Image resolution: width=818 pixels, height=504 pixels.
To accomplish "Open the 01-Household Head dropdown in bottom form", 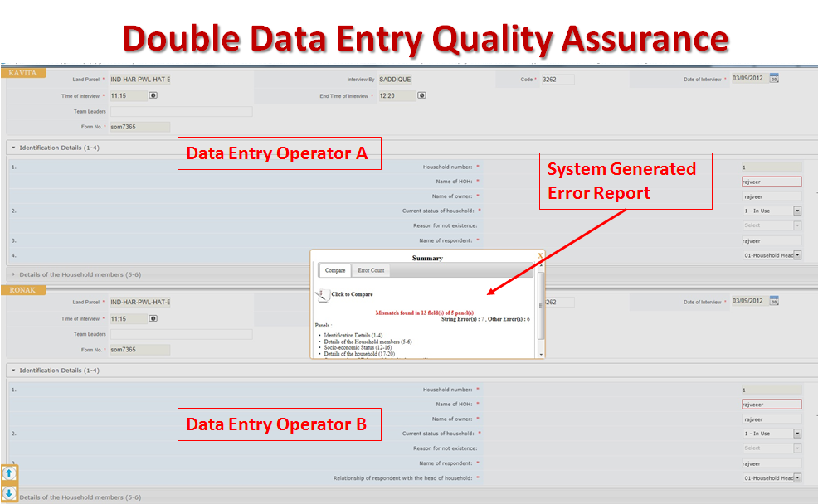I will [797, 478].
